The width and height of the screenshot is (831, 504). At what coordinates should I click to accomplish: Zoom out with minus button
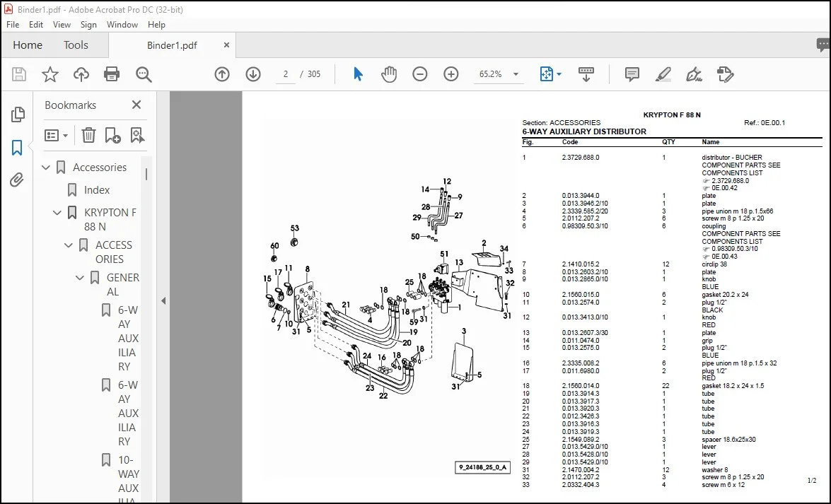coord(419,74)
